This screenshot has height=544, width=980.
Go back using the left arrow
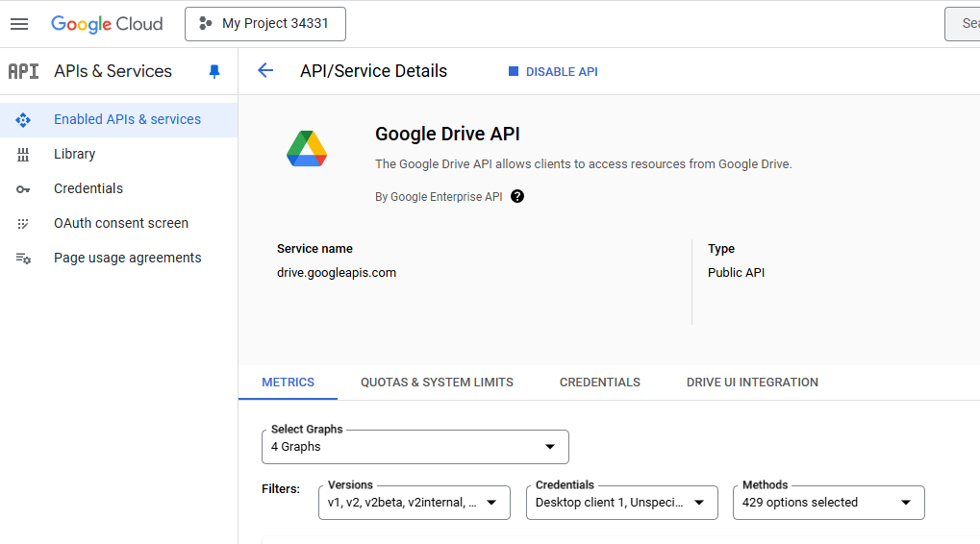point(265,71)
